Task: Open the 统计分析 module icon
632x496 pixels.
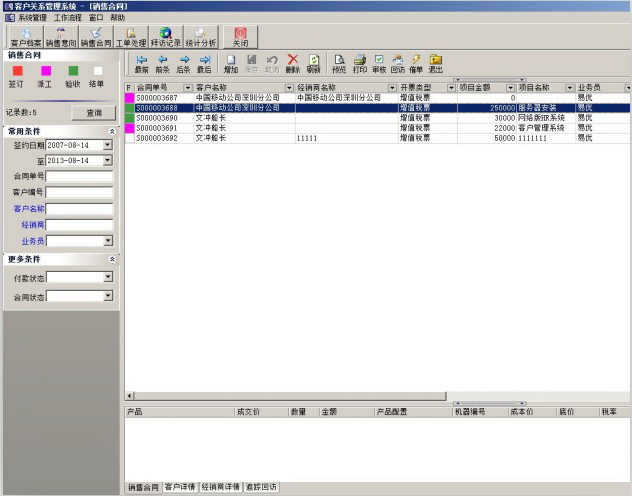Action: pyautogui.click(x=201, y=37)
